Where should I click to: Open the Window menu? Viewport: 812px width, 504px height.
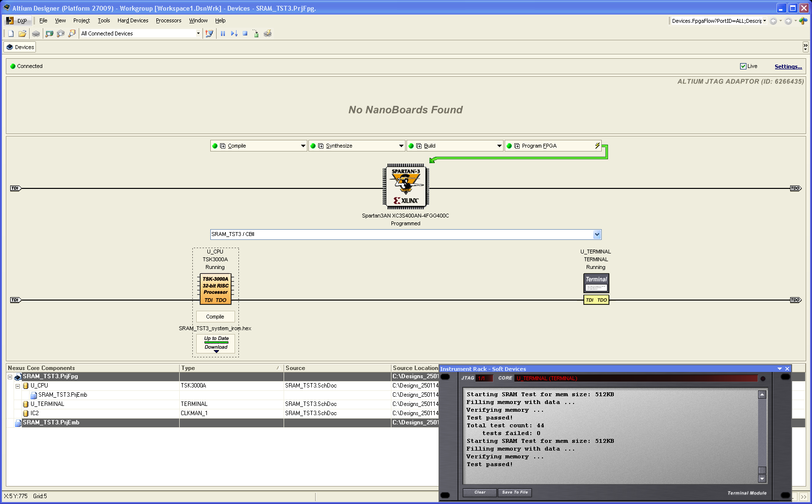(198, 20)
